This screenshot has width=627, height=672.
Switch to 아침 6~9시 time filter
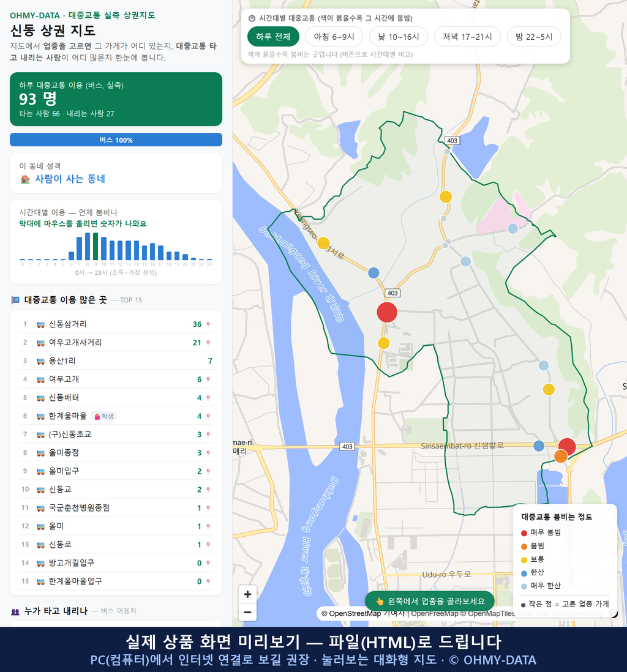tap(334, 37)
